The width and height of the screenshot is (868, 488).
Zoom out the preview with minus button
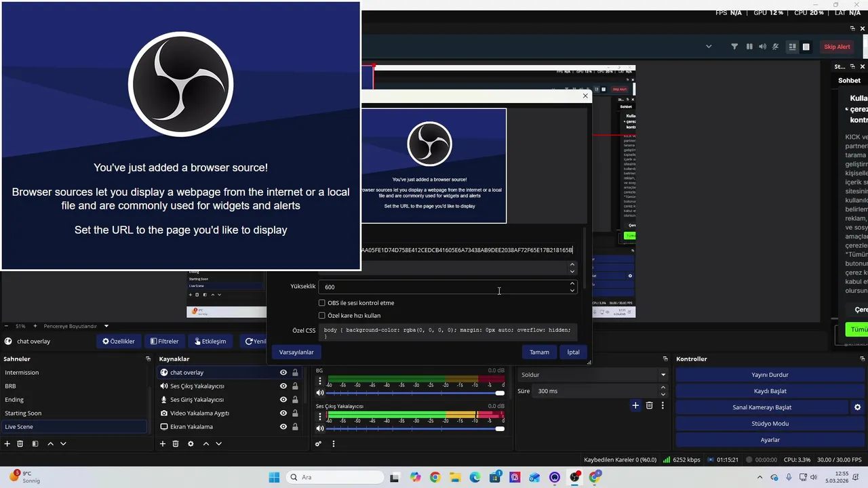[x=6, y=326]
